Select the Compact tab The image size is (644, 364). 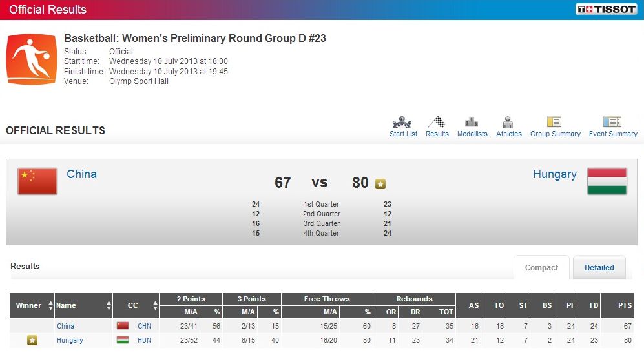click(541, 268)
